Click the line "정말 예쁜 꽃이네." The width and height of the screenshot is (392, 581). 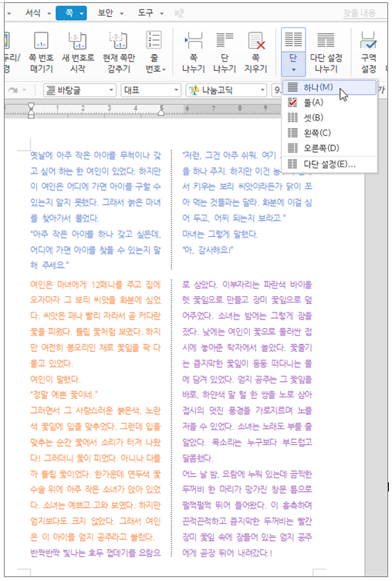point(64,394)
